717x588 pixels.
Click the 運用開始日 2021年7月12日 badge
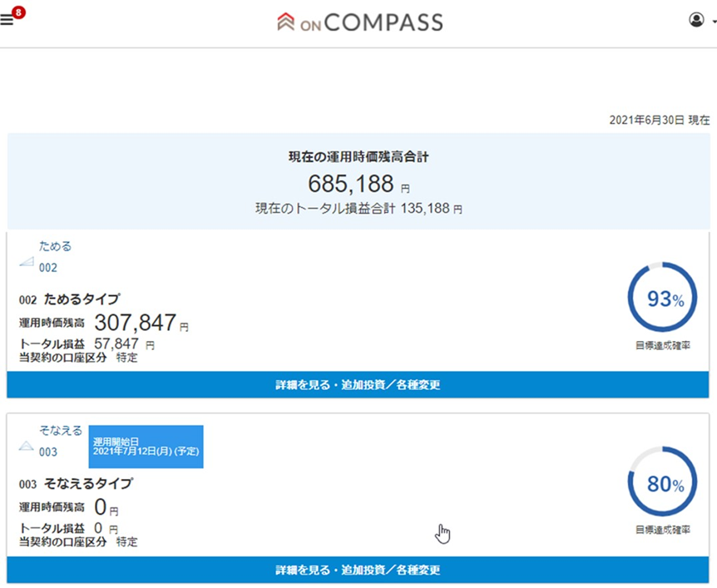click(x=146, y=447)
